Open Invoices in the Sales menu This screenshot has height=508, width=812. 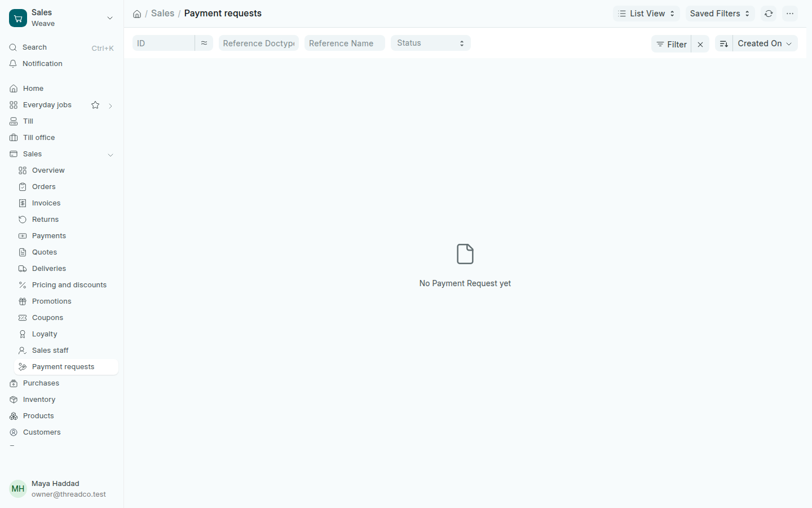pos(66,203)
